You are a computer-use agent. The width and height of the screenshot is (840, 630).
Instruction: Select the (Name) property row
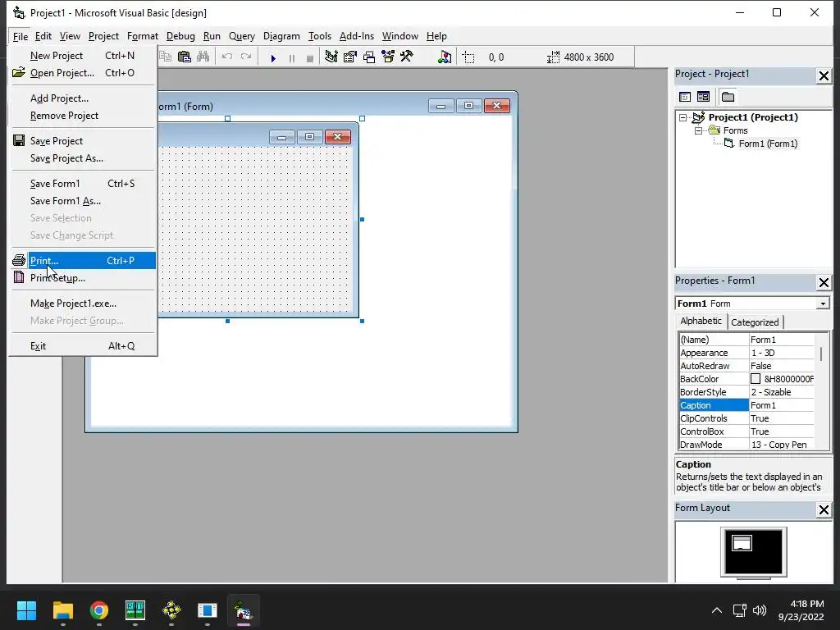point(746,340)
